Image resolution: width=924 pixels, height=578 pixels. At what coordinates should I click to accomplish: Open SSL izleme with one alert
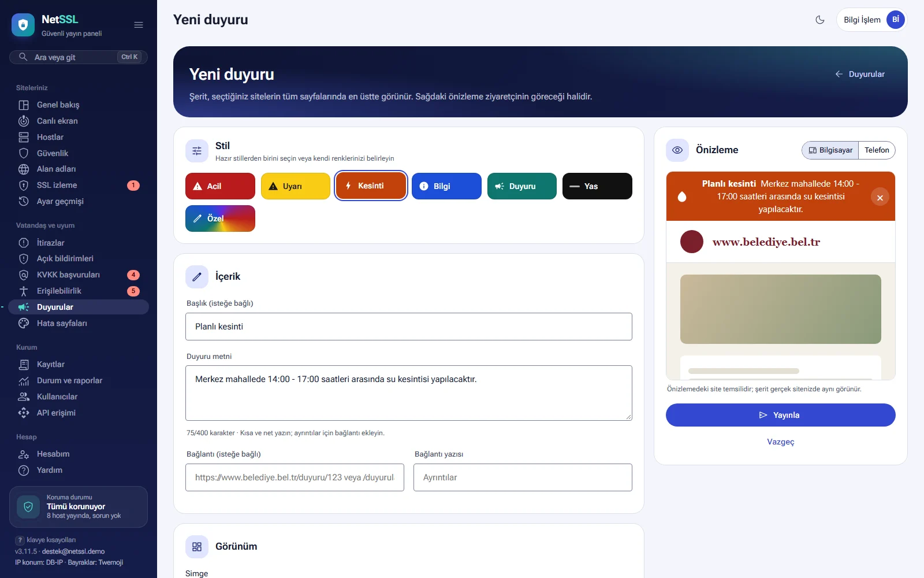pyautogui.click(x=79, y=185)
